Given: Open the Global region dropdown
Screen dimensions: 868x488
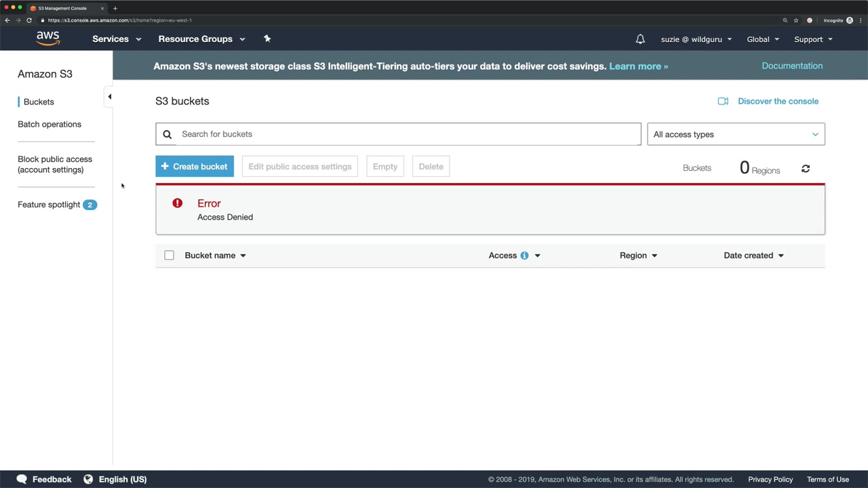Looking at the screenshot, I should point(763,39).
